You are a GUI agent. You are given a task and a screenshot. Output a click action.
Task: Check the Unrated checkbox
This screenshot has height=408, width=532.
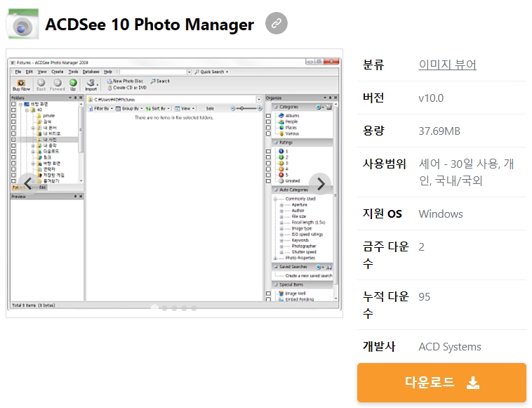(x=268, y=181)
